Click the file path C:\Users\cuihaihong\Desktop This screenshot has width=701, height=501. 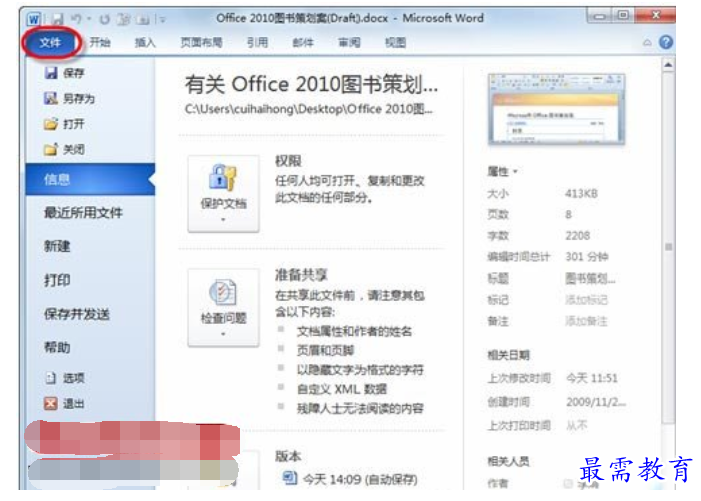(308, 109)
